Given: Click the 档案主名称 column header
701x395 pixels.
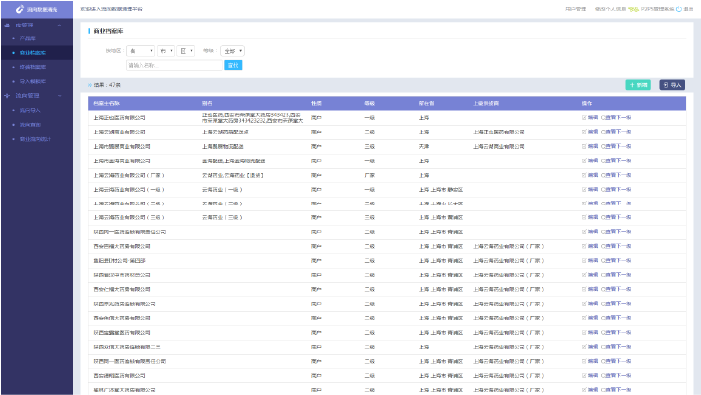Looking at the screenshot, I should [x=106, y=103].
